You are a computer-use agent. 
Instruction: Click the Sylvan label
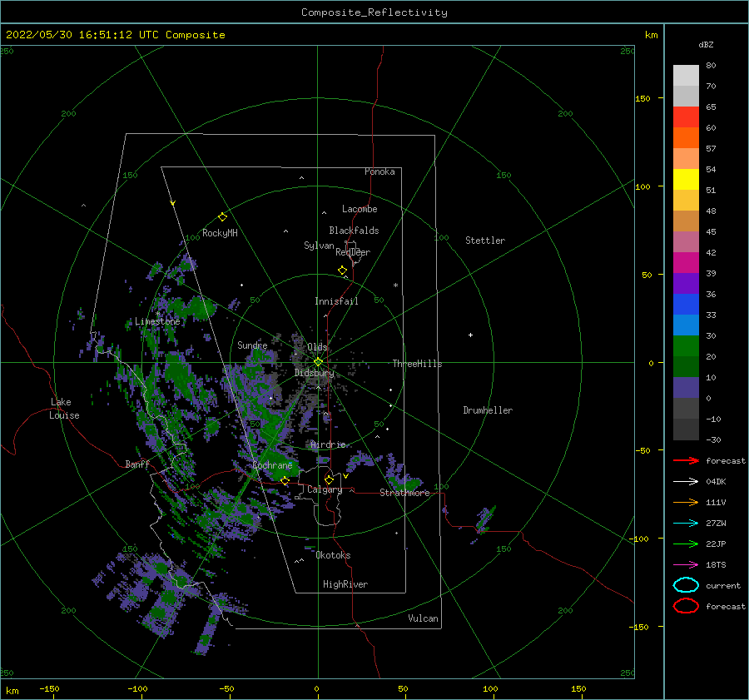click(x=319, y=246)
